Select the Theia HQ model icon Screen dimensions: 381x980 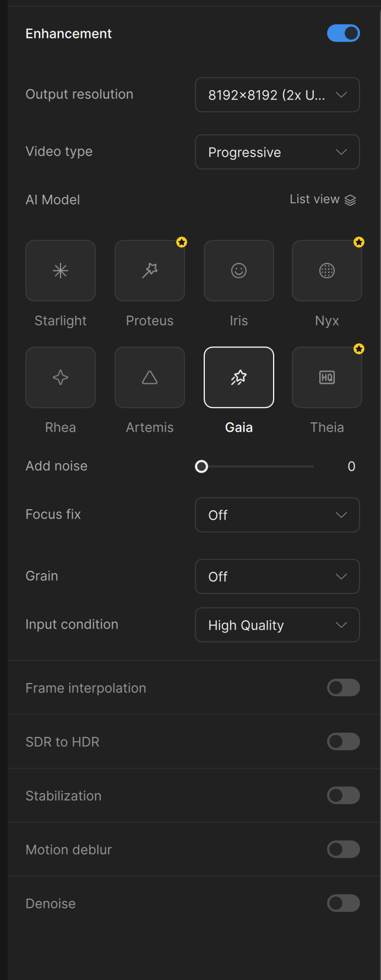[327, 377]
